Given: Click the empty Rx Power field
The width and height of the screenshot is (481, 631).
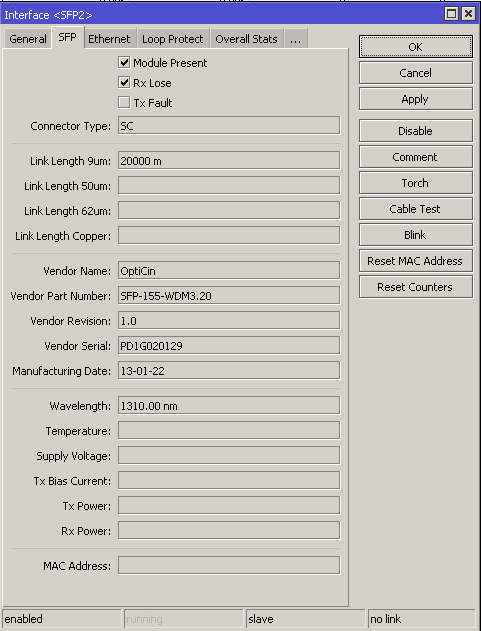Looking at the screenshot, I should click(229, 530).
